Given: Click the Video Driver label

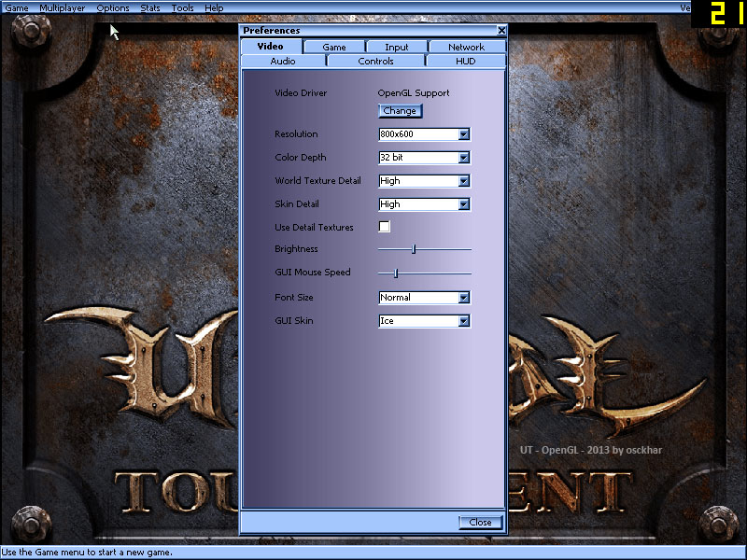Looking at the screenshot, I should (301, 92).
